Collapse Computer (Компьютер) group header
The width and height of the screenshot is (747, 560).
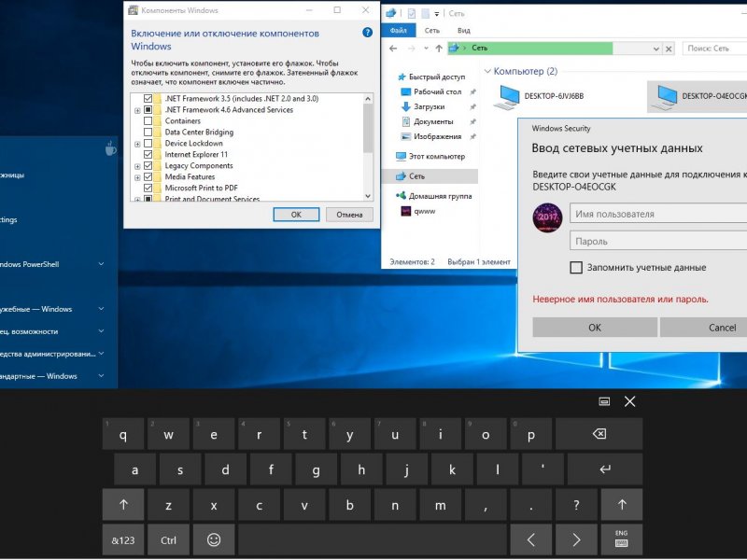[x=487, y=72]
